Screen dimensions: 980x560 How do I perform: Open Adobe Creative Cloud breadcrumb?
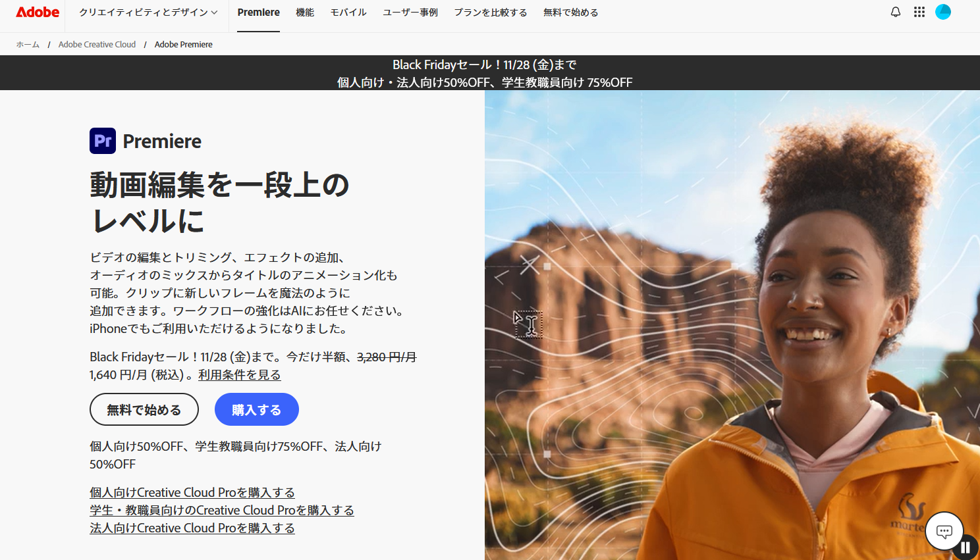(x=97, y=45)
